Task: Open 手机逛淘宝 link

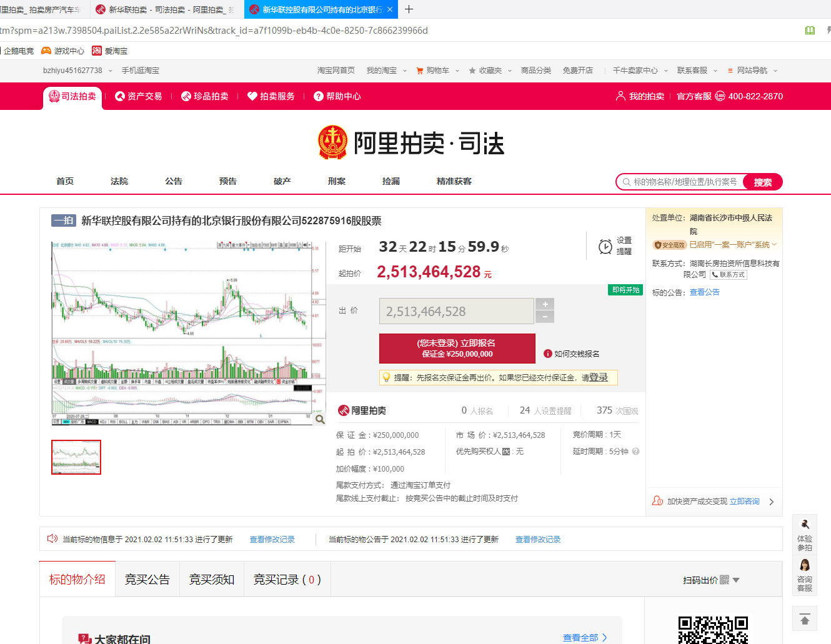Action: pos(141,71)
